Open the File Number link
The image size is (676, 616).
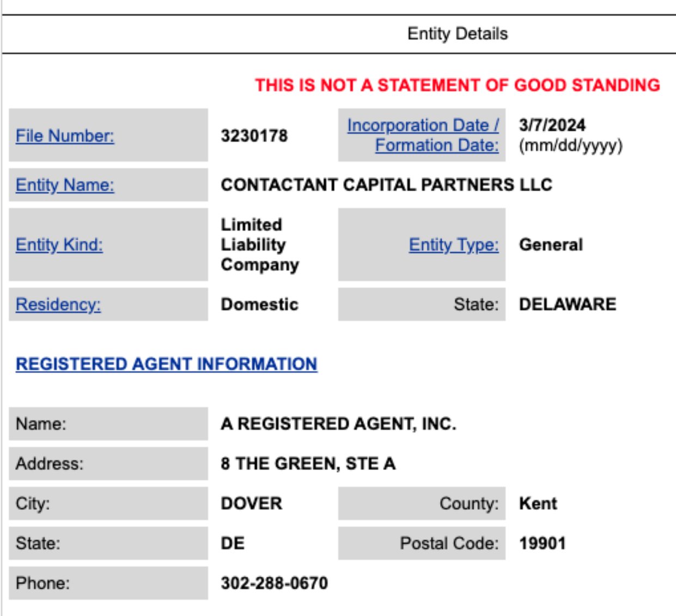(65, 136)
